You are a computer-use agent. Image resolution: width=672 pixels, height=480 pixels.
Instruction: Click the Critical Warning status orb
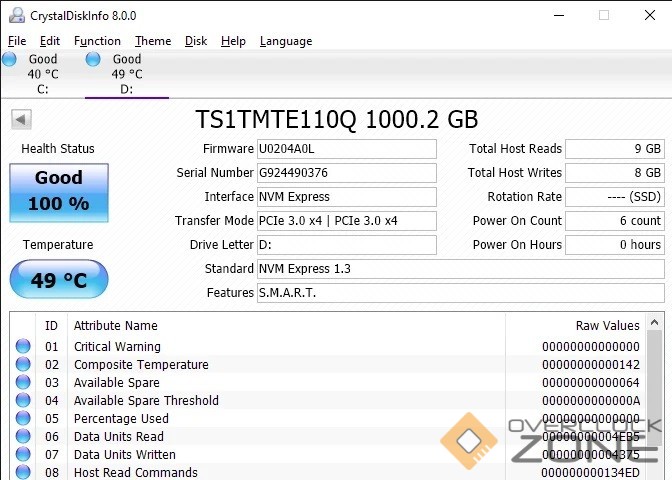[x=23, y=347]
